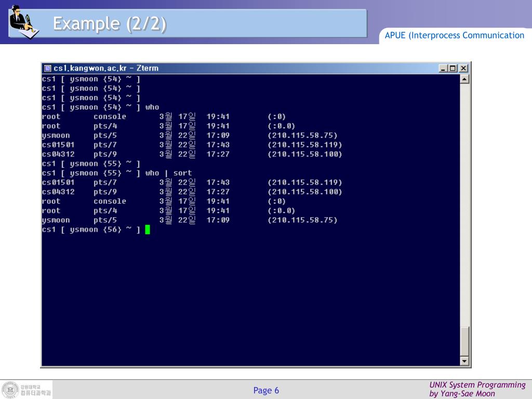Screen dimensions: 532x399
Task: Click 'cs04312' in the sorted output
Action: (x=58, y=192)
